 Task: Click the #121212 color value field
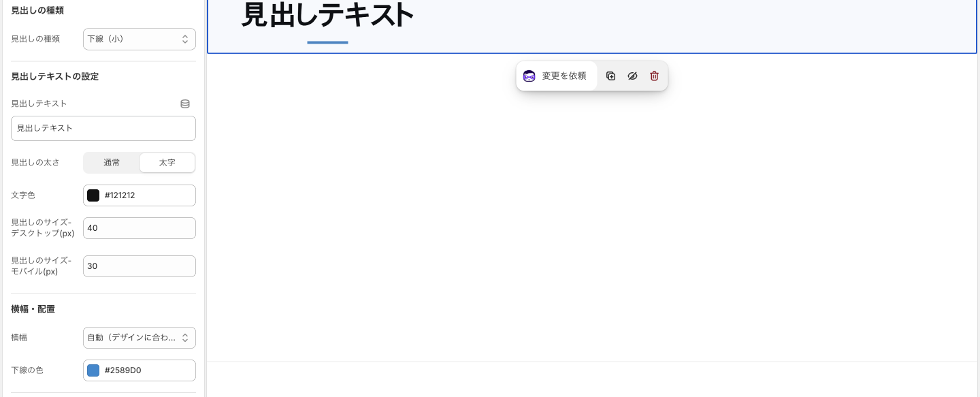pyautogui.click(x=140, y=195)
